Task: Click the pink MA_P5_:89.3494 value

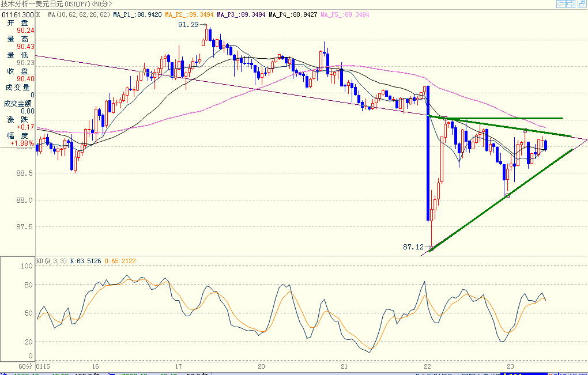Action: (x=345, y=14)
